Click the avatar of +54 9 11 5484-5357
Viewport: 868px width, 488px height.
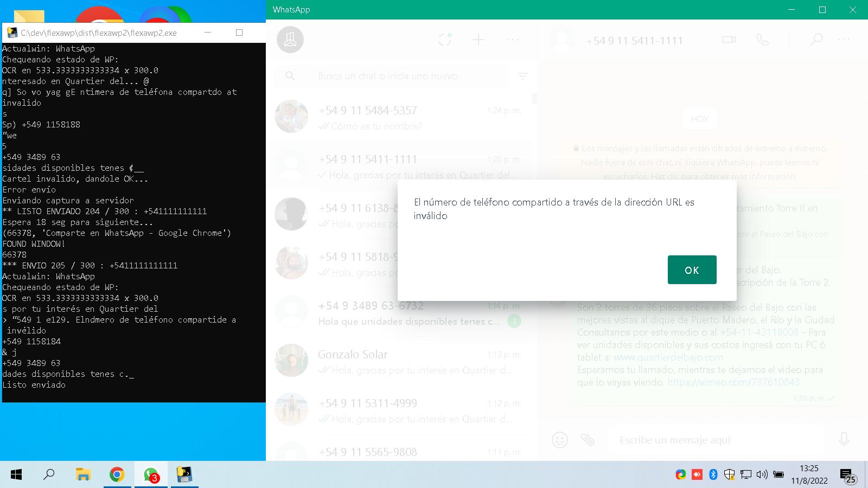[291, 117]
